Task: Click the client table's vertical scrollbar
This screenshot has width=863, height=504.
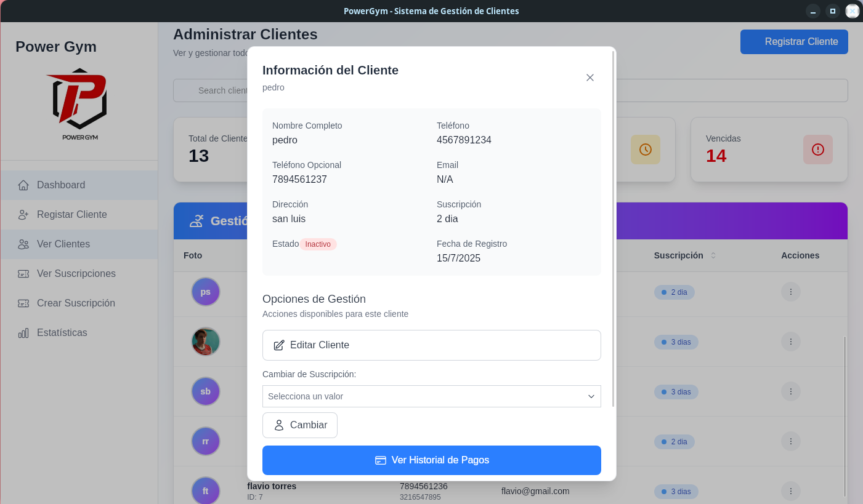Action: click(845, 416)
